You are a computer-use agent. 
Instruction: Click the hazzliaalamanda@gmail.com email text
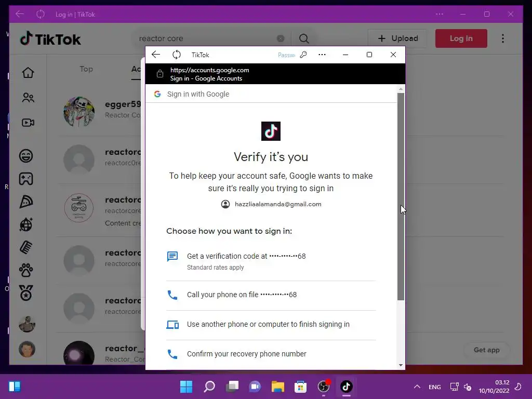pyautogui.click(x=278, y=204)
